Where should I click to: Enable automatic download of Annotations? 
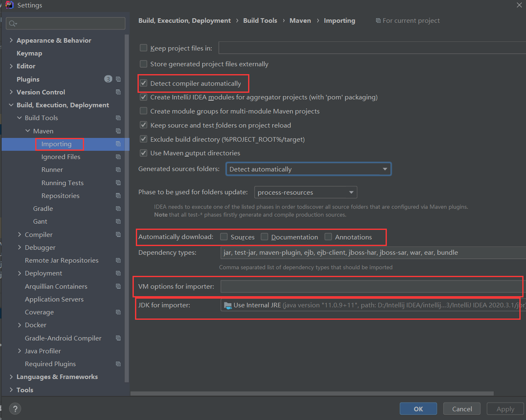tap(328, 237)
